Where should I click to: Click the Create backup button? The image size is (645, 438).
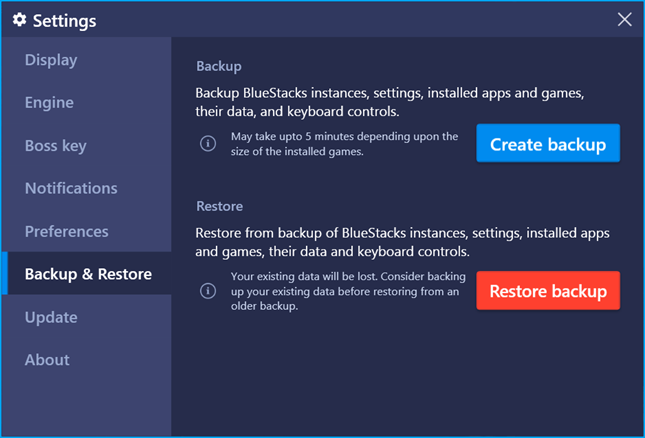[548, 144]
